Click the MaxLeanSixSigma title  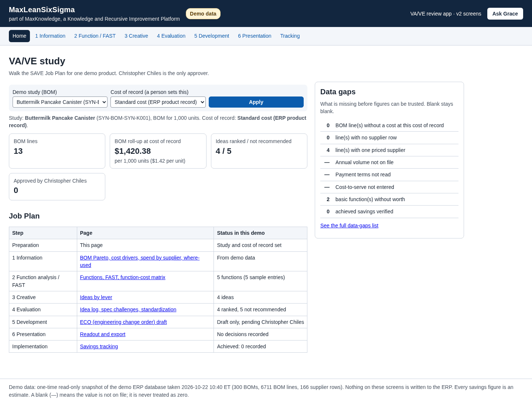(42, 10)
